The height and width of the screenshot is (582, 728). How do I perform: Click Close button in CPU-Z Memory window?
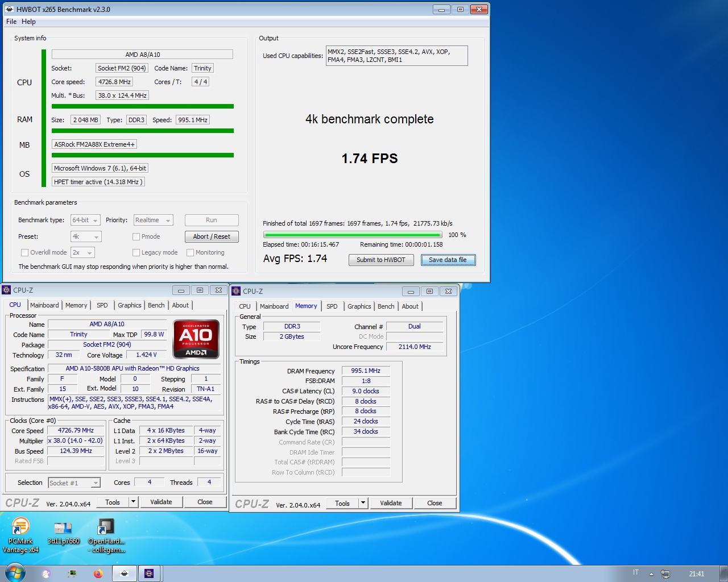(435, 503)
